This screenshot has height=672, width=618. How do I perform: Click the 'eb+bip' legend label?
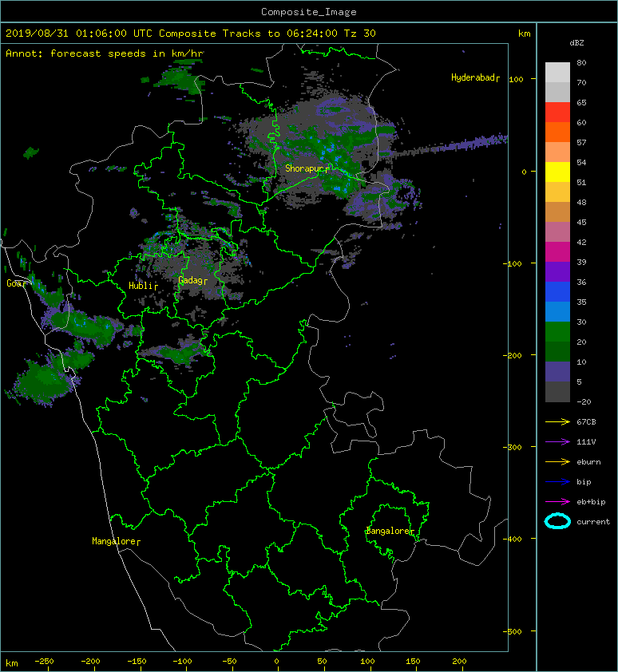(x=591, y=502)
